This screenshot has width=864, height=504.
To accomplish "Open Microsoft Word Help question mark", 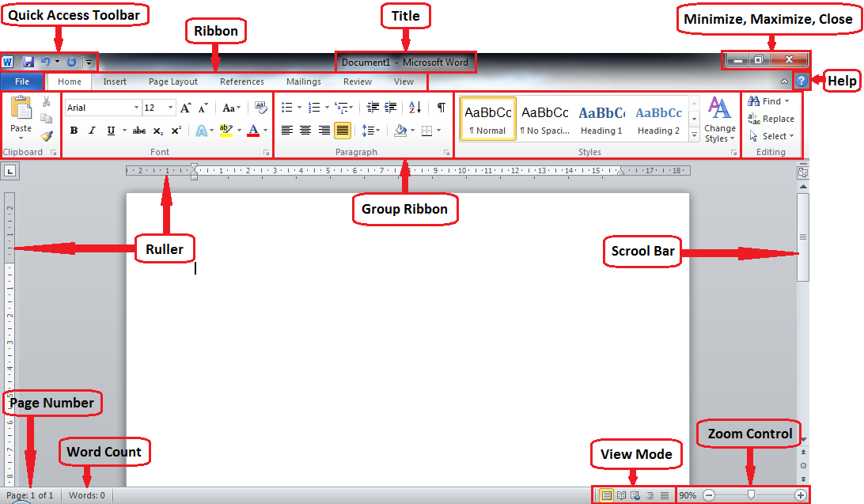I will (x=801, y=81).
